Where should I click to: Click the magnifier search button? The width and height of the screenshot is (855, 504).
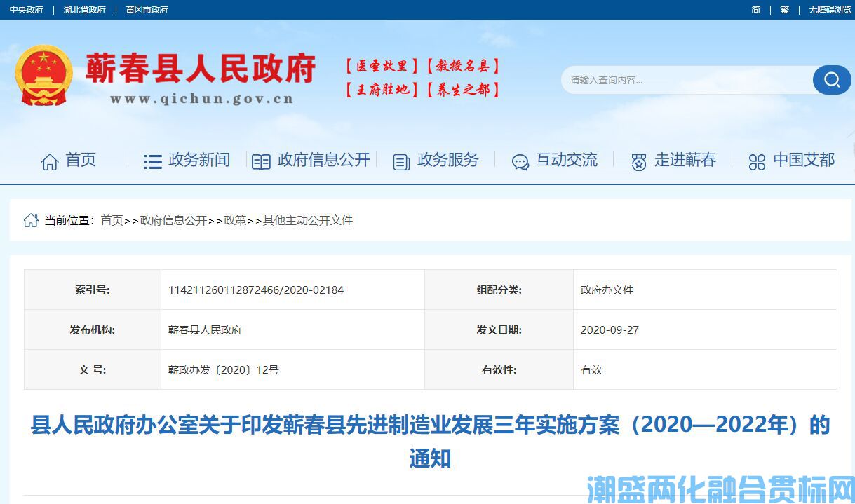point(832,80)
